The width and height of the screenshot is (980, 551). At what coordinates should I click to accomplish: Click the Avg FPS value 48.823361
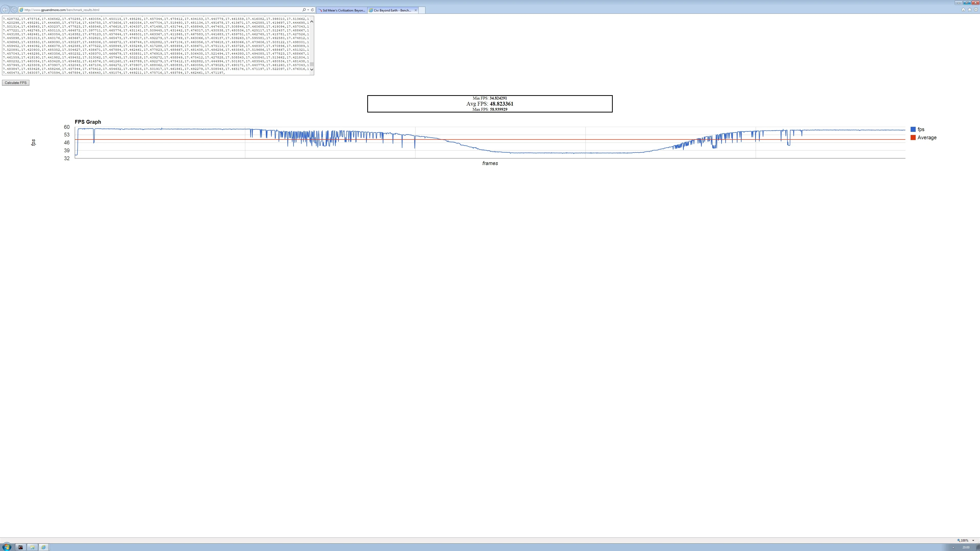tap(501, 104)
